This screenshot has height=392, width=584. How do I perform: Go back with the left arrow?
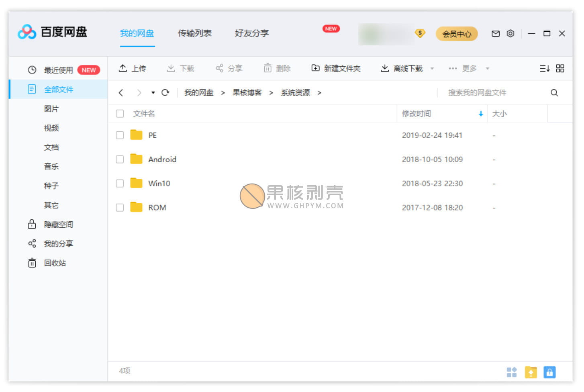pyautogui.click(x=121, y=93)
